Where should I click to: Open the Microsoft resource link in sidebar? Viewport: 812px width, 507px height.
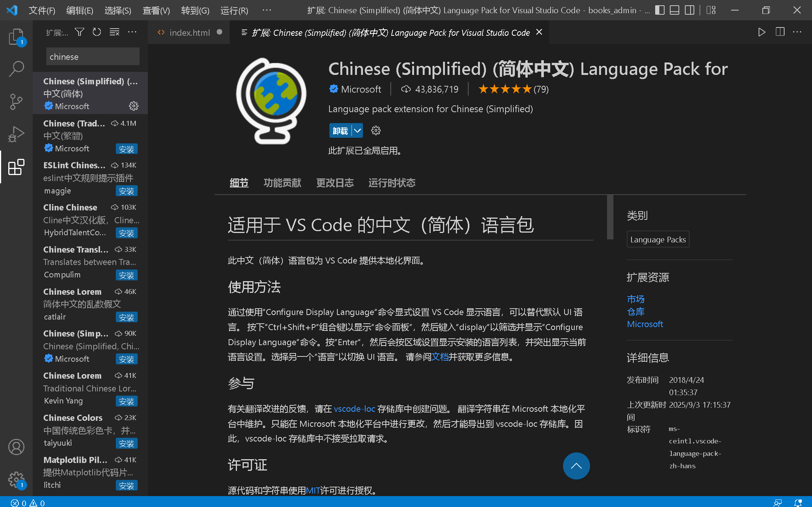(x=645, y=324)
